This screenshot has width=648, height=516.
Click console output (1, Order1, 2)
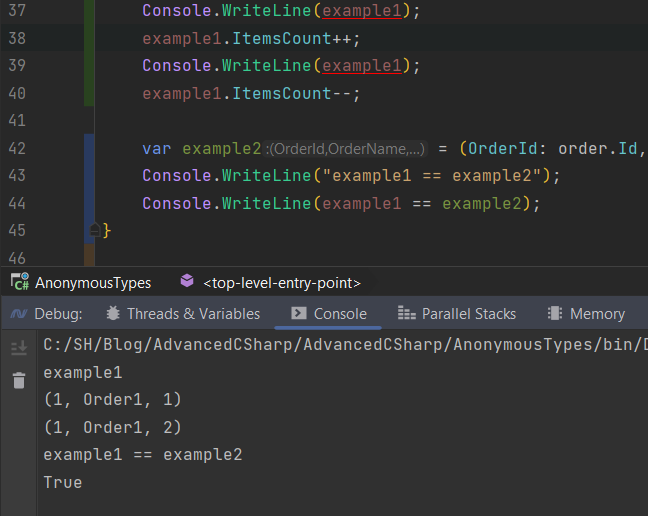pos(112,428)
